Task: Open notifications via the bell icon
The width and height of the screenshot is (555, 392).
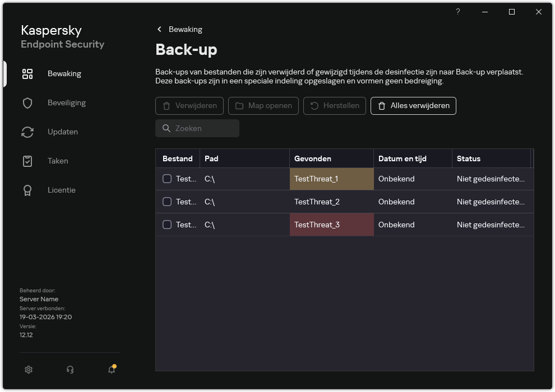Action: (111, 371)
